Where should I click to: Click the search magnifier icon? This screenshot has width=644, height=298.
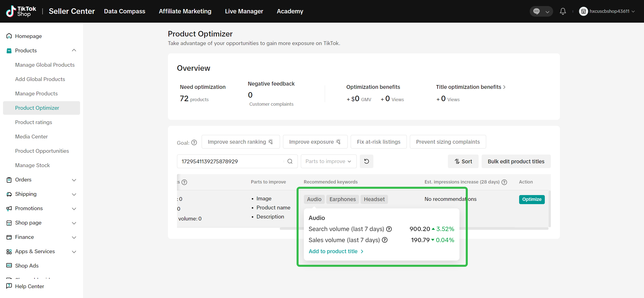tap(290, 161)
